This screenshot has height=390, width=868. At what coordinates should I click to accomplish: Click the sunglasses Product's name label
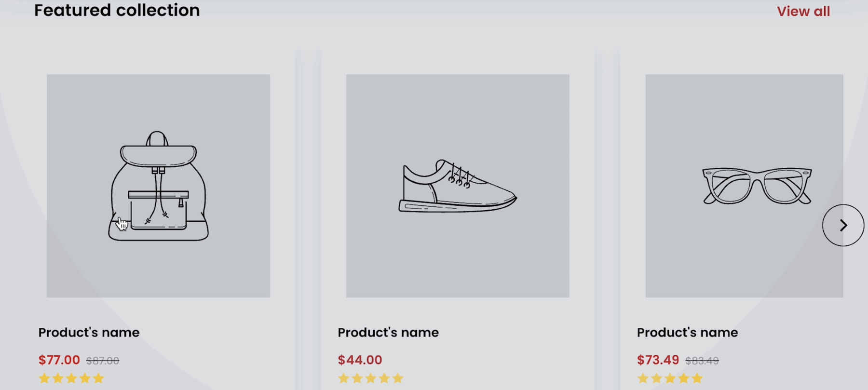687,332
